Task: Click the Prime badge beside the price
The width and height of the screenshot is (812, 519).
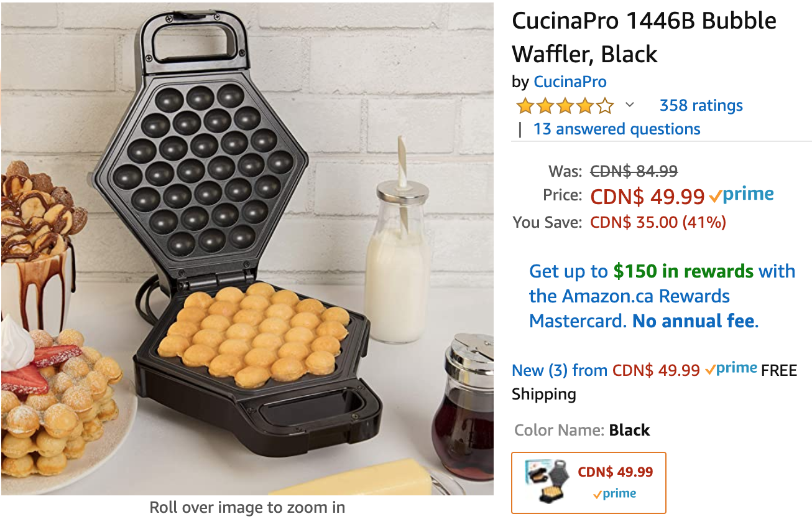Action: 741,195
